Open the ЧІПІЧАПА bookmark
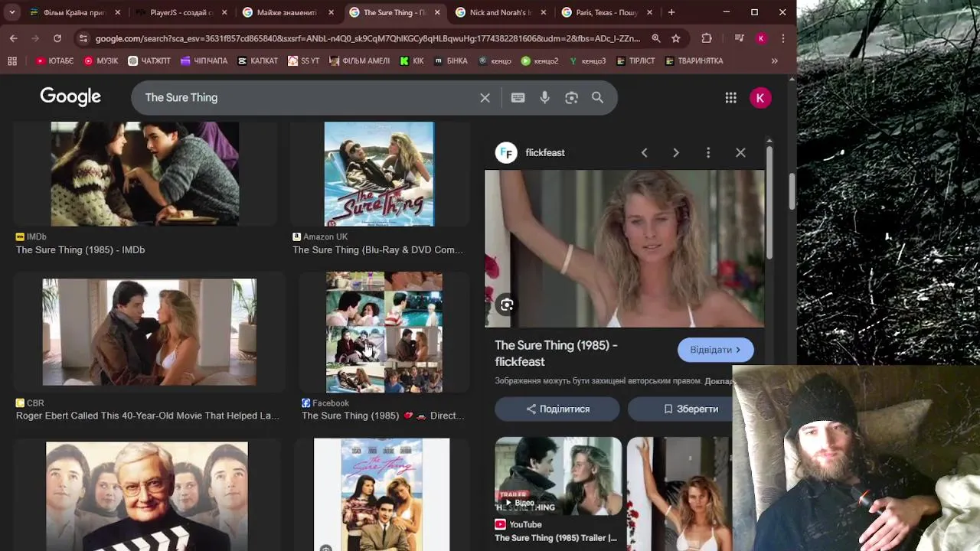This screenshot has height=551, width=980. tap(204, 60)
